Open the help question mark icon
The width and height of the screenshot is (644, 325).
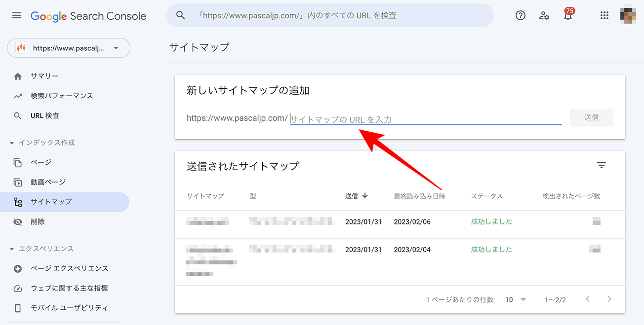(x=521, y=15)
